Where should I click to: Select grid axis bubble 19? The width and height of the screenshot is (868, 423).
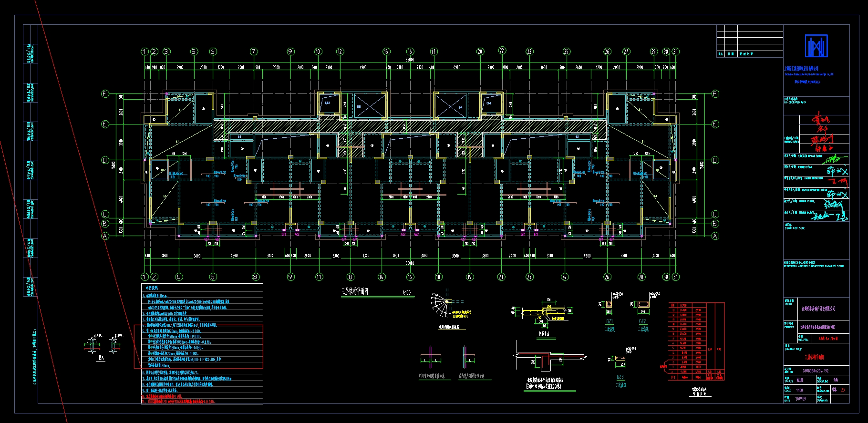[470, 277]
